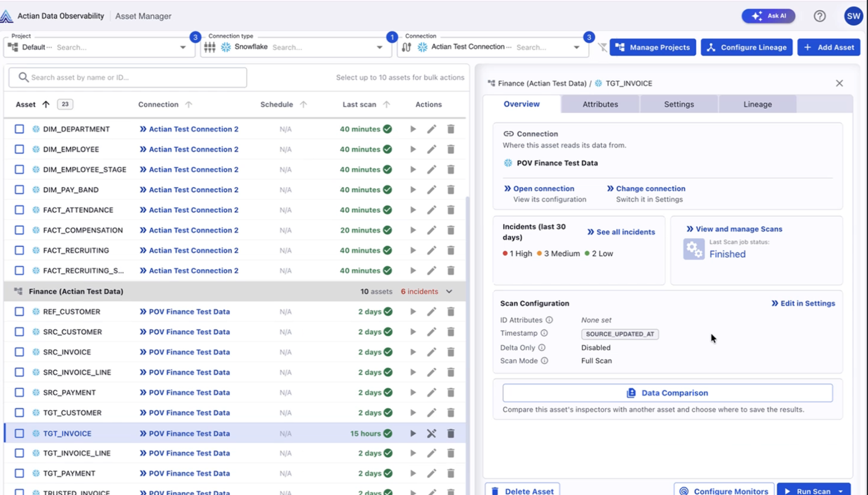This screenshot has height=495, width=868.
Task: Follow the Open connection link
Action: (539, 189)
